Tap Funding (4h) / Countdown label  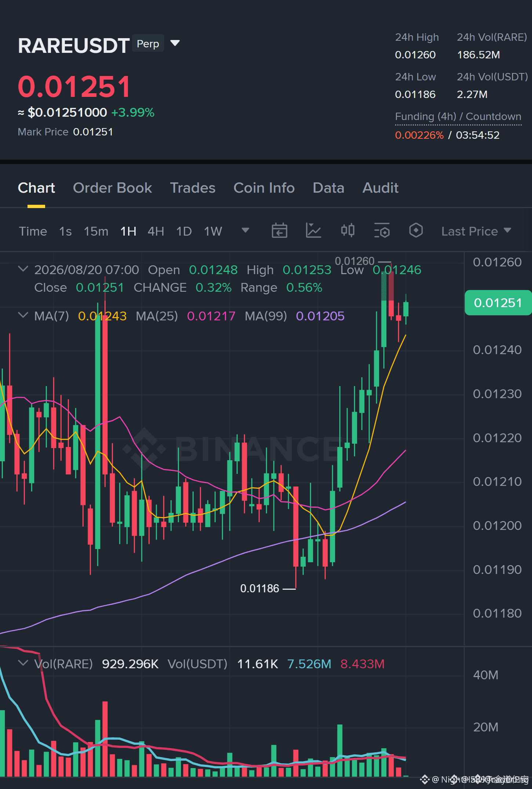pos(458,116)
